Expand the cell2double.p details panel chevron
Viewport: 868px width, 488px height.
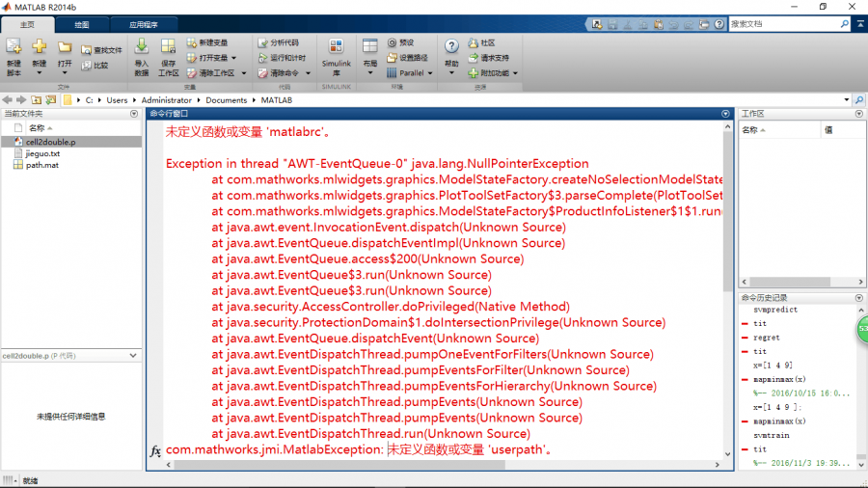click(133, 355)
